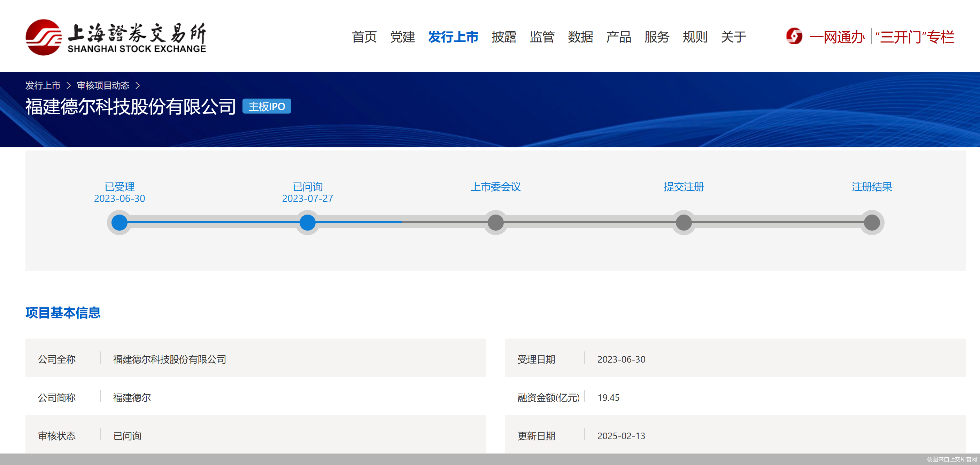This screenshot has height=465, width=980.
Task: Click the 上市委会议 stage label
Action: pyautogui.click(x=496, y=187)
